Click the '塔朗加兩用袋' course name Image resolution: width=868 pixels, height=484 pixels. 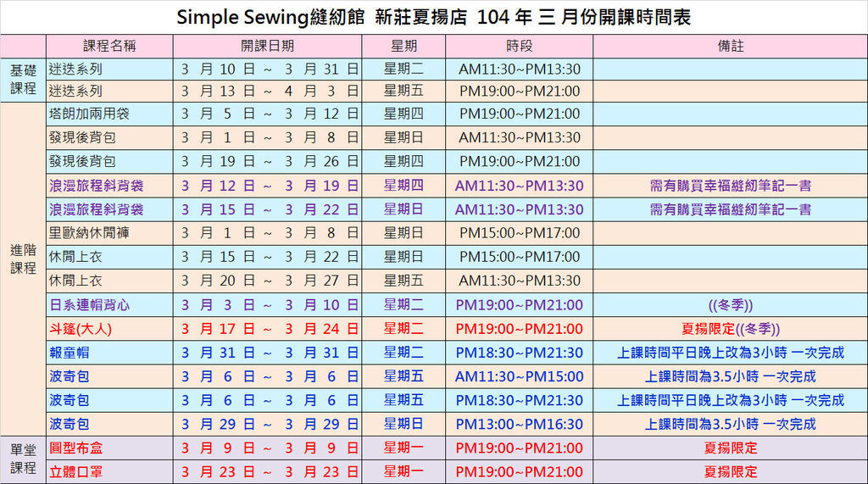tap(89, 114)
